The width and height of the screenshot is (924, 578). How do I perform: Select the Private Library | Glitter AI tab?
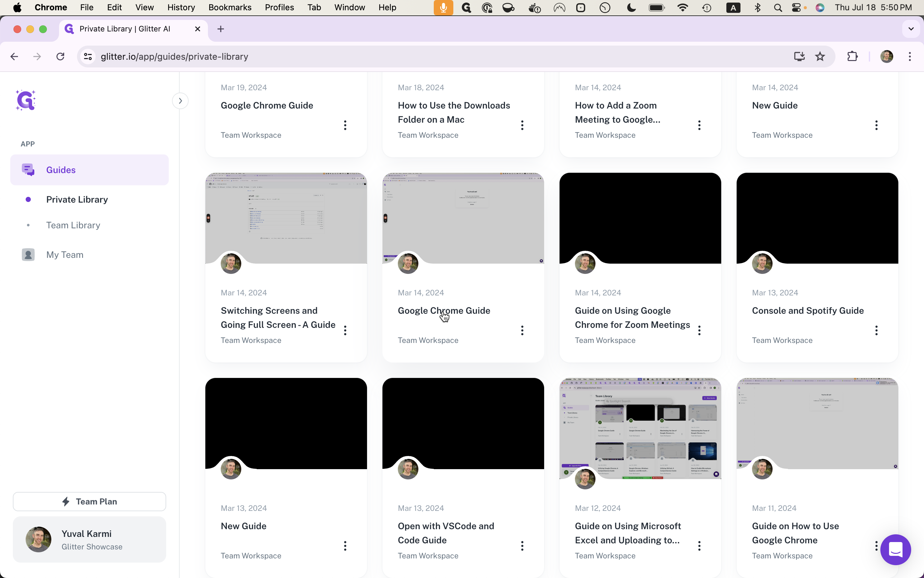[133, 29]
